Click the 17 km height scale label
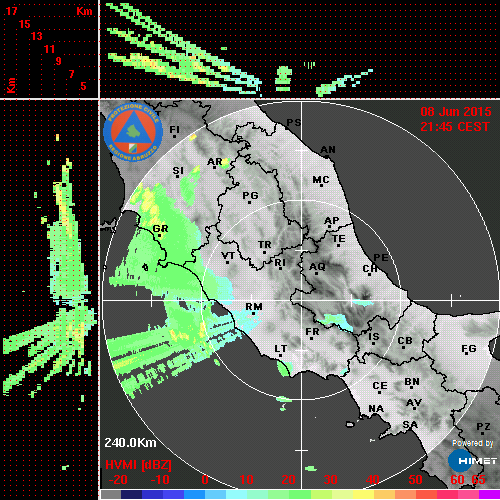This screenshot has height=500, width=500. point(11,11)
